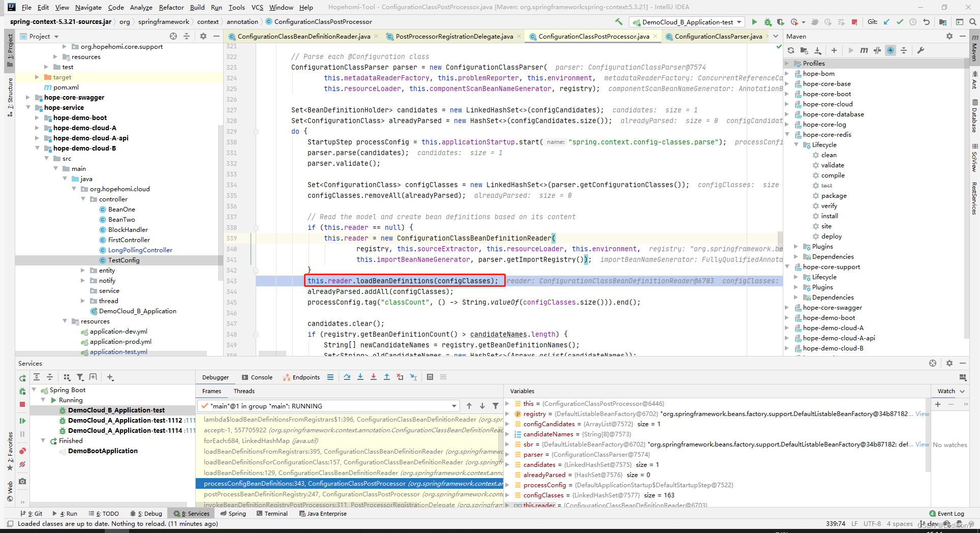The height and width of the screenshot is (533, 980).
Task: Collapse Running node in Services tree
Action: click(x=43, y=400)
